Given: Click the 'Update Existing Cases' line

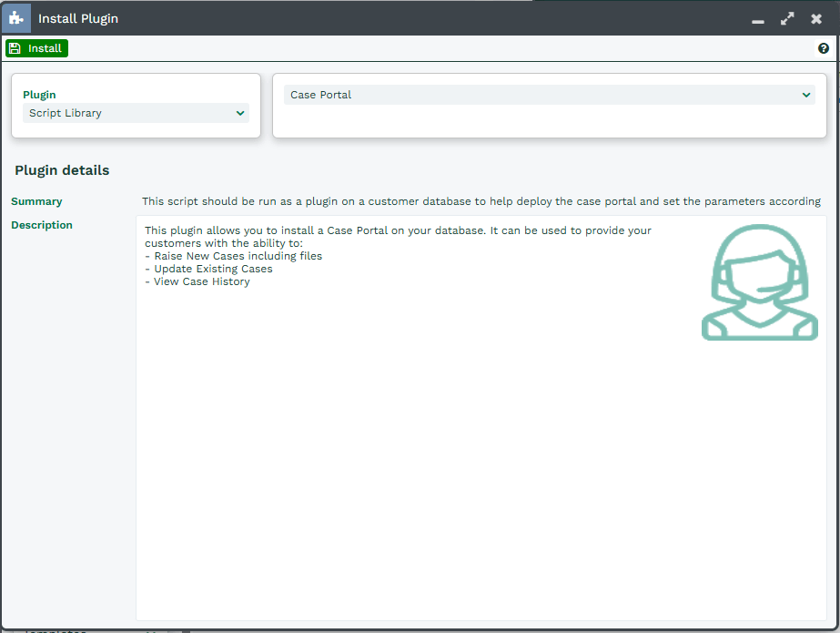Looking at the screenshot, I should click(209, 269).
